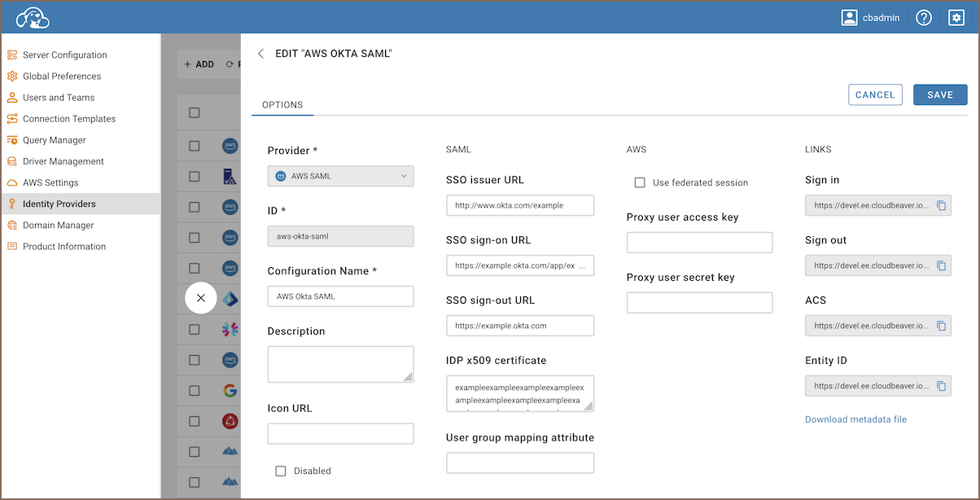Image resolution: width=980 pixels, height=500 pixels.
Task: Open the Provider dropdown
Action: [x=340, y=176]
